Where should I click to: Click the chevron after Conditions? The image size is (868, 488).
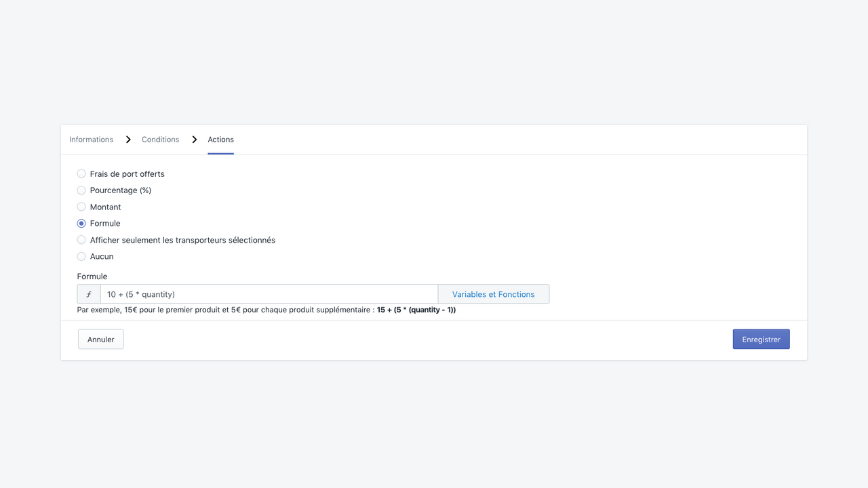pyautogui.click(x=195, y=140)
